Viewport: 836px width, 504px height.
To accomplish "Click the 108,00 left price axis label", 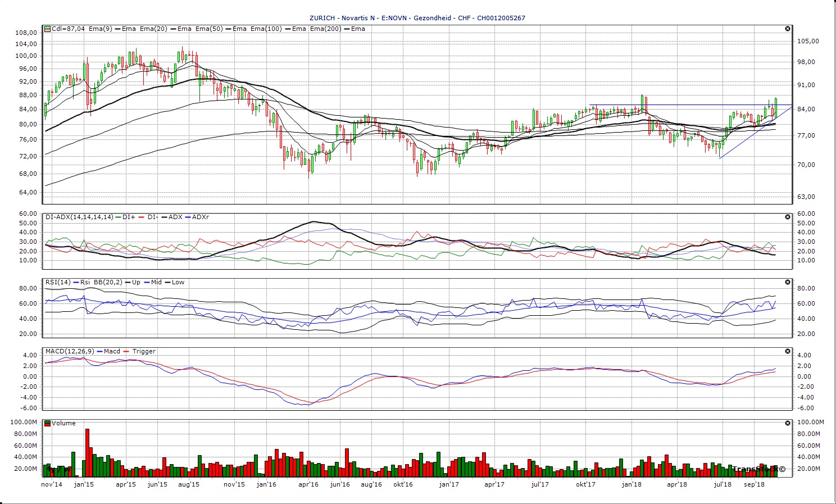I will [26, 33].
